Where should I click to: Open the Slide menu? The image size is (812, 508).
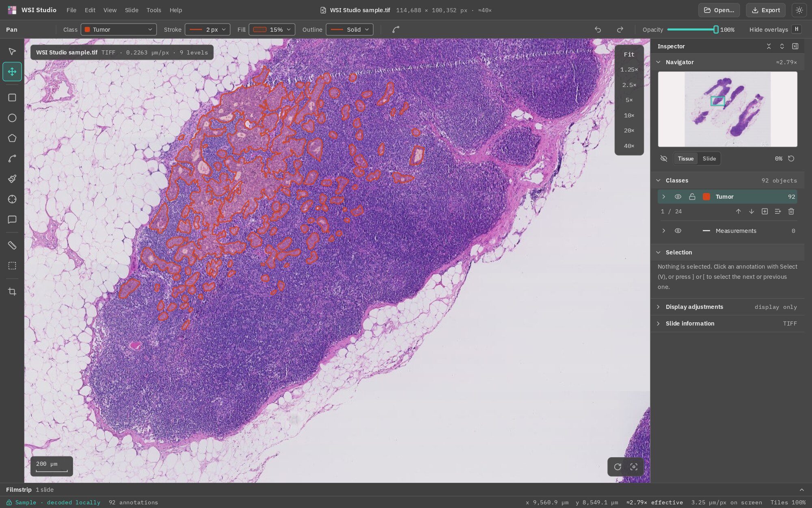(132, 10)
